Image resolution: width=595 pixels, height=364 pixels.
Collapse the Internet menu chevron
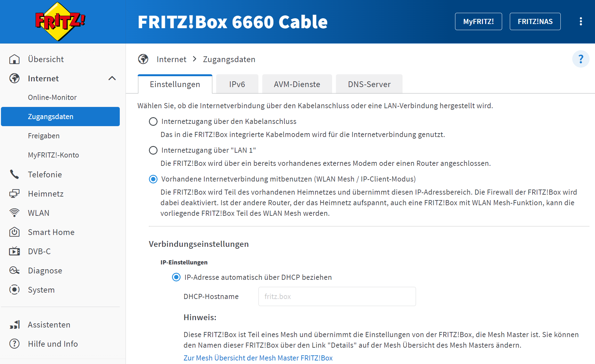click(x=112, y=78)
